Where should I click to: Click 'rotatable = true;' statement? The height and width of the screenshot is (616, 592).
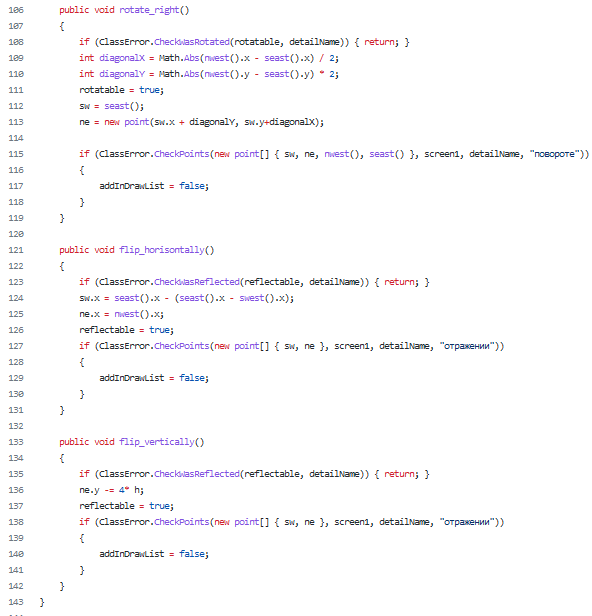tap(121, 90)
